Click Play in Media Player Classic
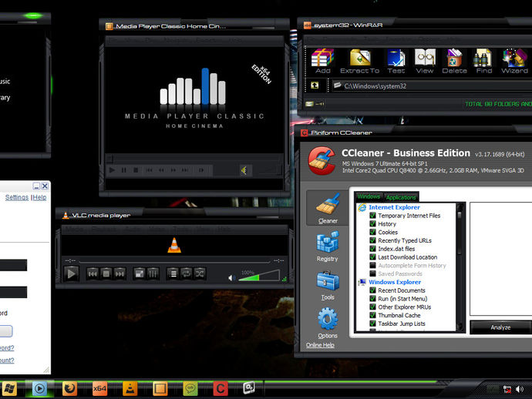This screenshot has height=399, width=532. click(112, 170)
